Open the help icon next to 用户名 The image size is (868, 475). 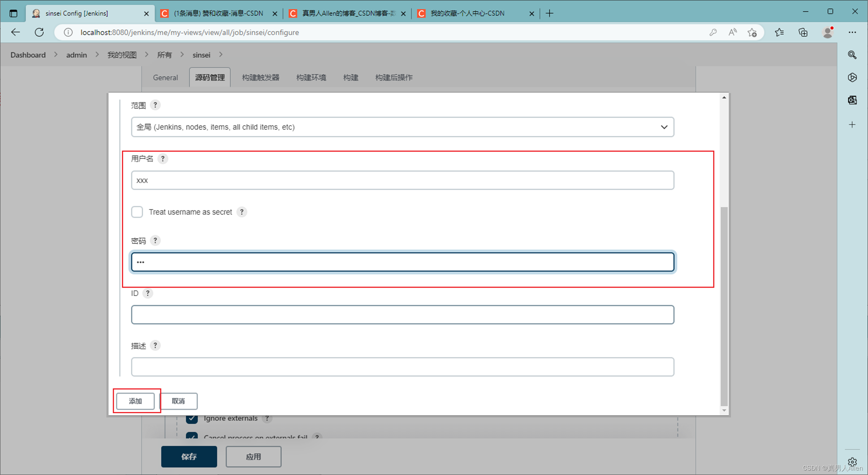[163, 159]
